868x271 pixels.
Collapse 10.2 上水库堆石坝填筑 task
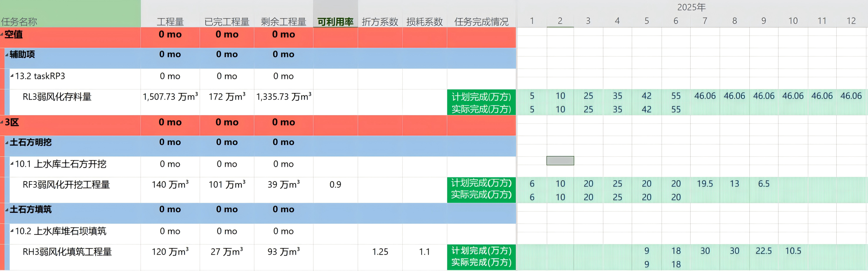tap(12, 231)
